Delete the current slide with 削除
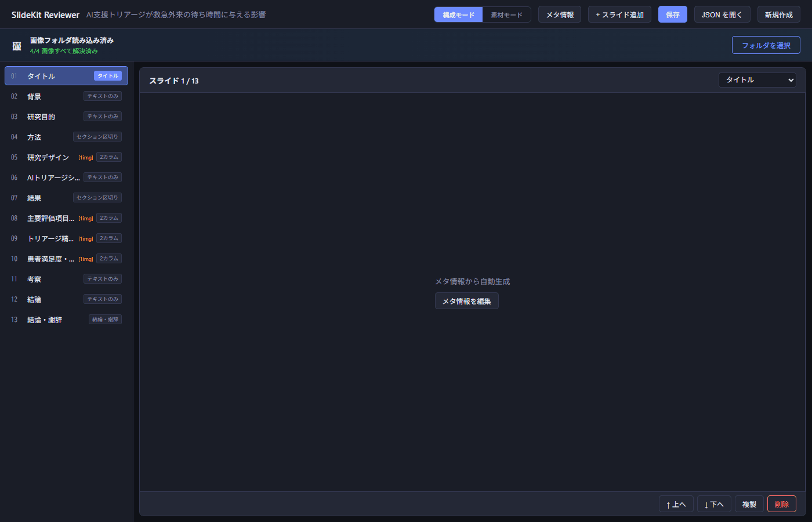The height and width of the screenshot is (522, 812). (x=782, y=503)
